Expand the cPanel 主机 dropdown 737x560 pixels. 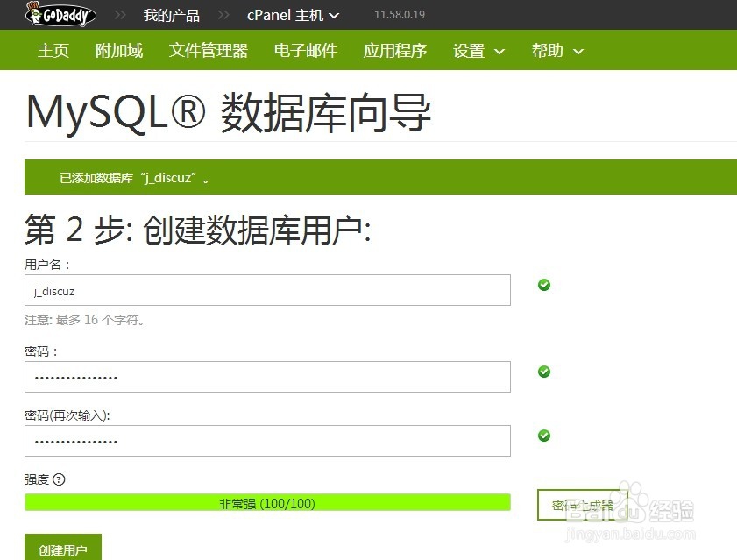[293, 15]
